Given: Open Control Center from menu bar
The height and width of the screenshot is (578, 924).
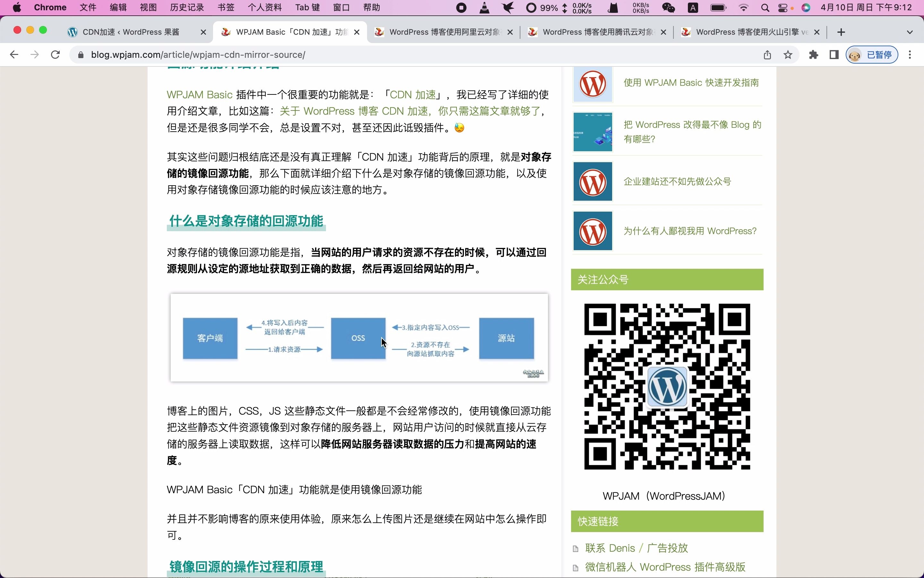Looking at the screenshot, I should click(x=783, y=8).
